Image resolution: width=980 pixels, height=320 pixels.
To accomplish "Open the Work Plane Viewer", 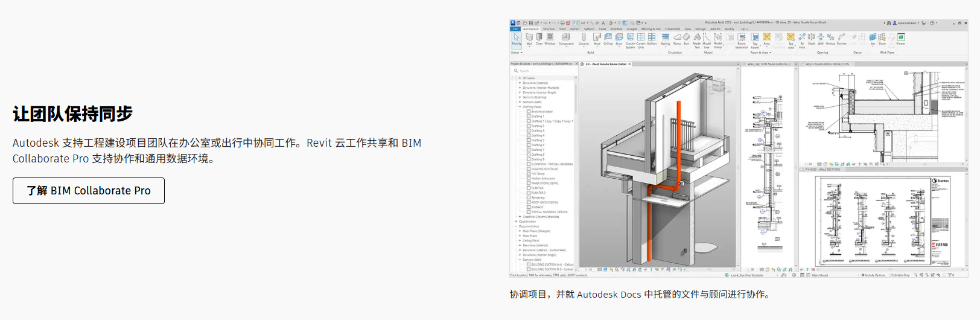I will click(900, 39).
